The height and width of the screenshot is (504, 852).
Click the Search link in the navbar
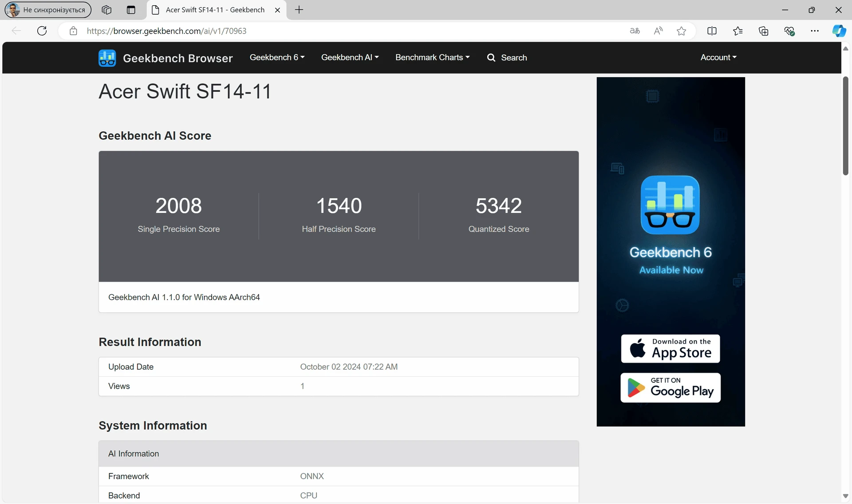point(507,58)
